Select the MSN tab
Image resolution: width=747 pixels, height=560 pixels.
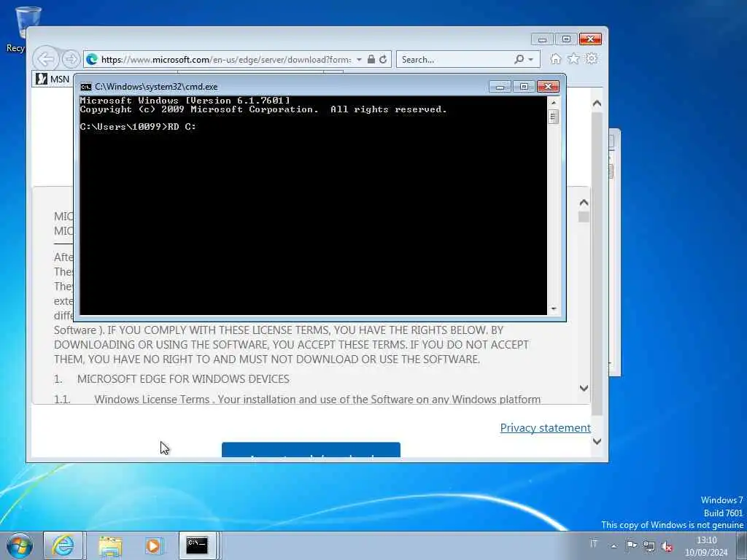(x=53, y=79)
